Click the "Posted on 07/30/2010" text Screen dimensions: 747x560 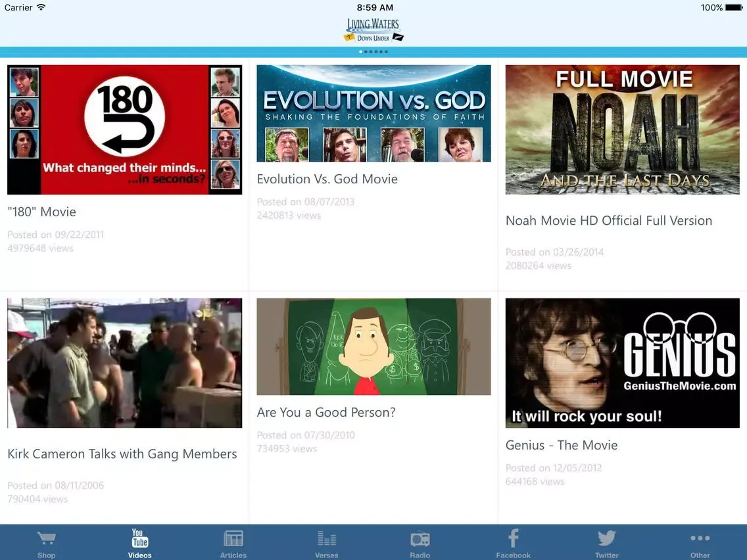(x=306, y=435)
